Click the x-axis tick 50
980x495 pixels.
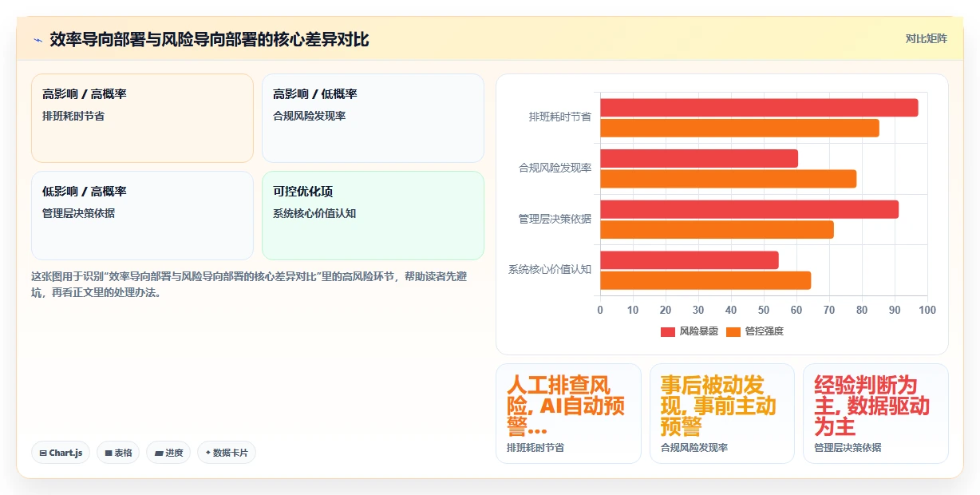[764, 310]
